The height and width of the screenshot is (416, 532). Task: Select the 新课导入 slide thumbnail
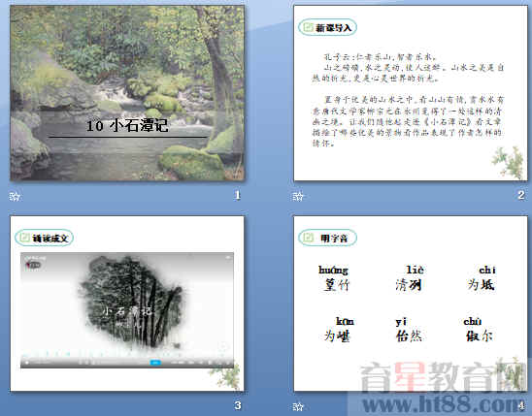411,93
